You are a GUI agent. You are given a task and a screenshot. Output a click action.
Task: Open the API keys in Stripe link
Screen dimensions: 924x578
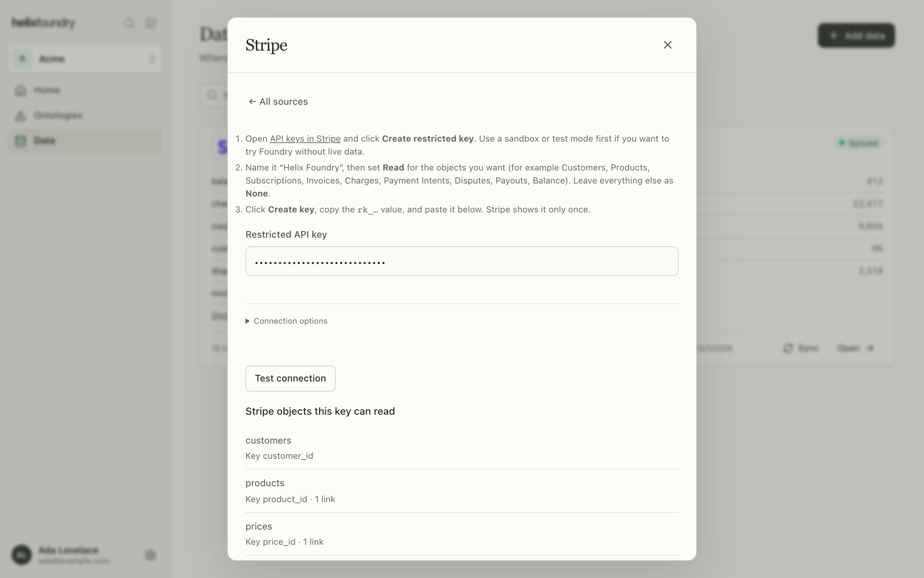coord(305,139)
